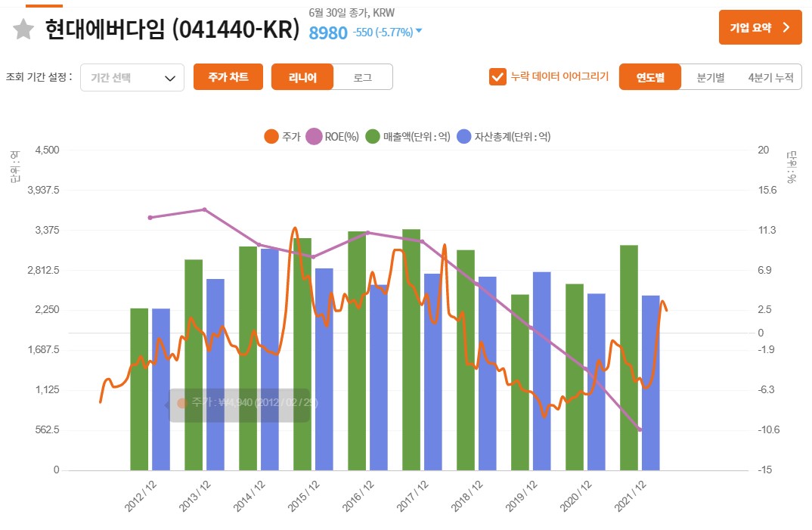Click the price change dropdown arrow
This screenshot has width=812, height=530.
point(418,31)
